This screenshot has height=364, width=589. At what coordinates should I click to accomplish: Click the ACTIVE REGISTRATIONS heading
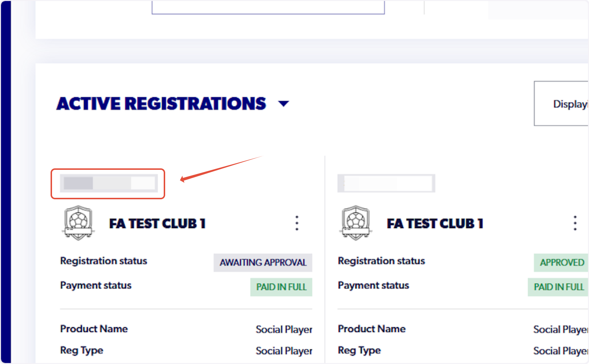coord(161,104)
